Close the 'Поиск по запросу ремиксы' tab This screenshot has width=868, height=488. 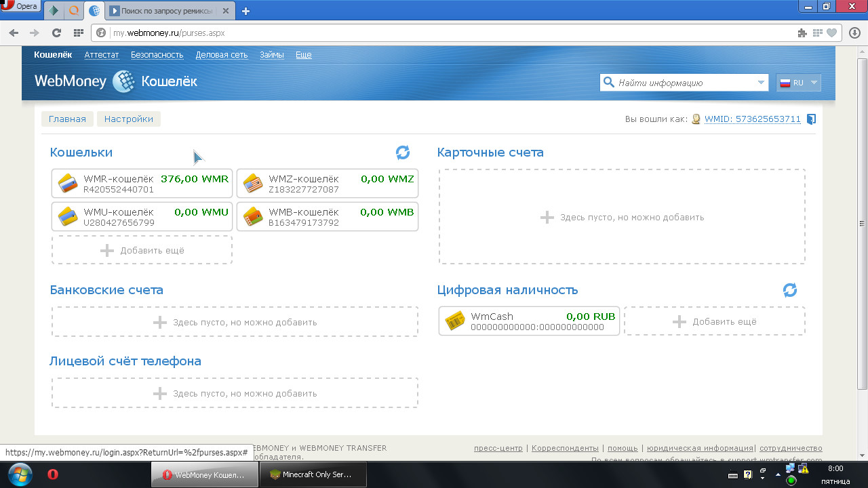[224, 12]
